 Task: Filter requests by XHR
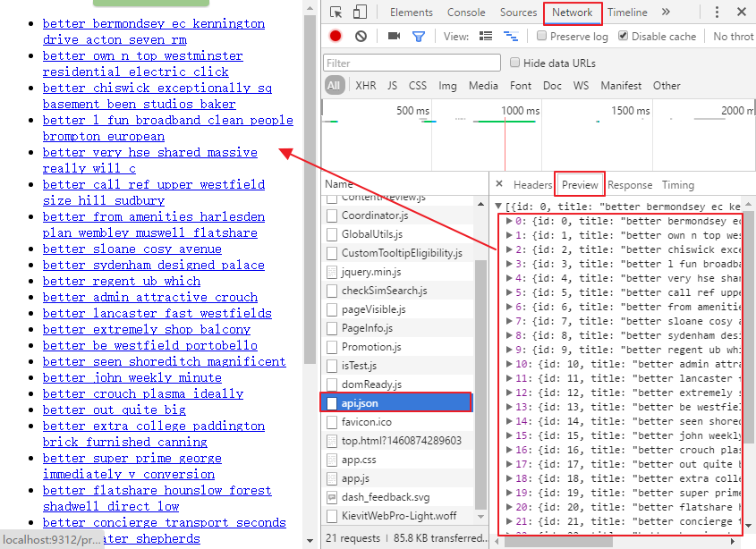pos(365,86)
